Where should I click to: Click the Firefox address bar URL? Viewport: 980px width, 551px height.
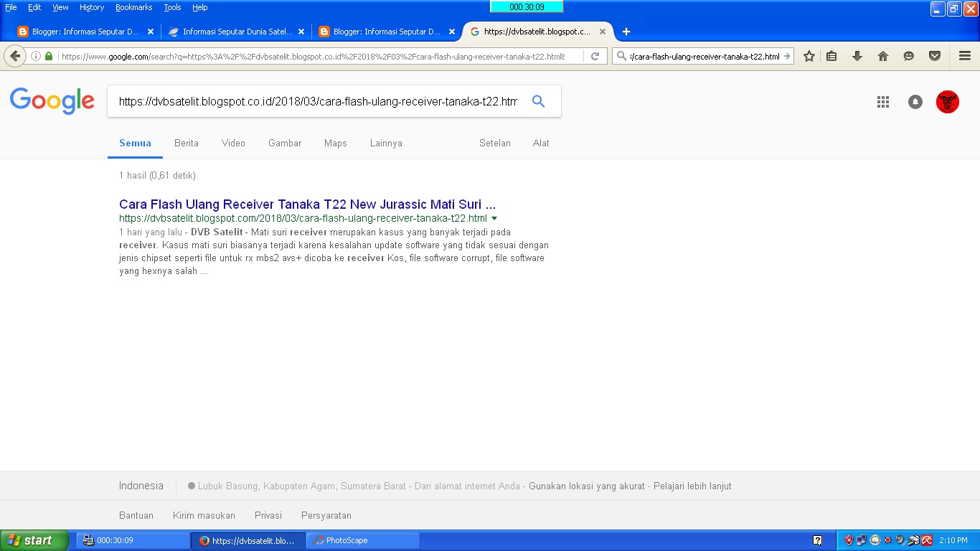pyautogui.click(x=313, y=56)
